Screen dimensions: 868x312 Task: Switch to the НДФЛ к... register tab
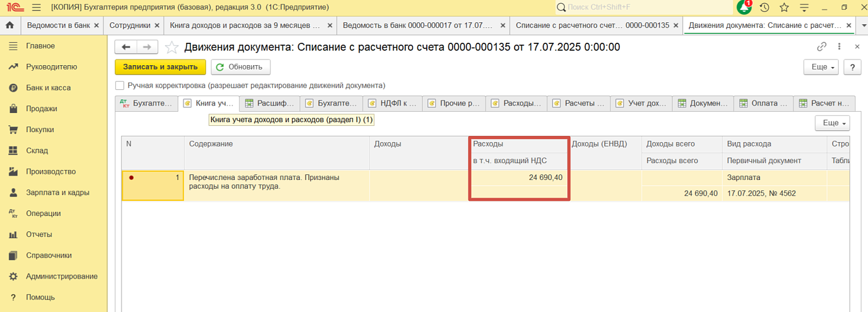click(393, 104)
